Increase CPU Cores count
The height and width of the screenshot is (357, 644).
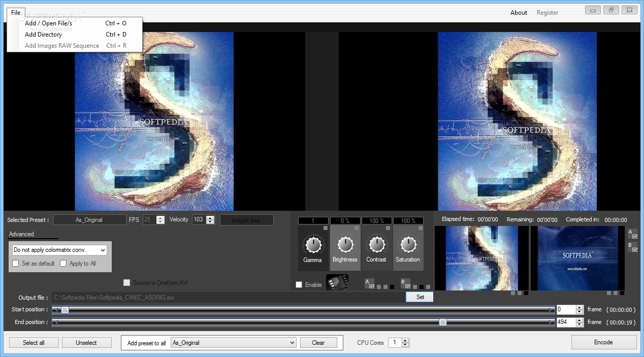(x=405, y=341)
